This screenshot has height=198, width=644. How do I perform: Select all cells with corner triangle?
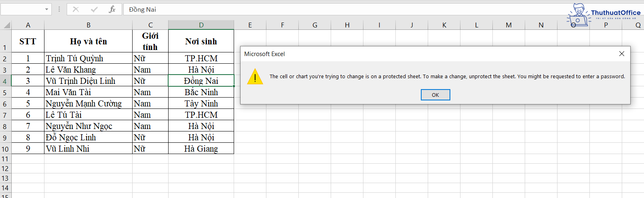click(x=6, y=25)
